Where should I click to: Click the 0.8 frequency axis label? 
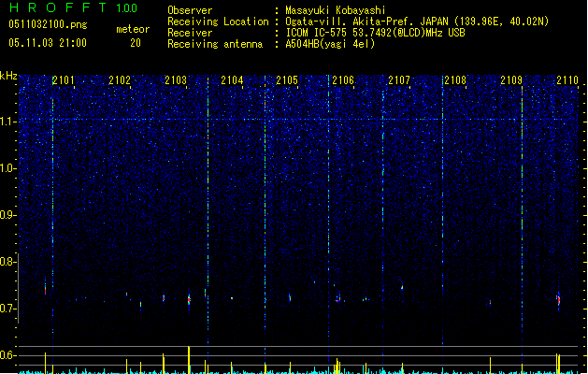tap(7, 262)
